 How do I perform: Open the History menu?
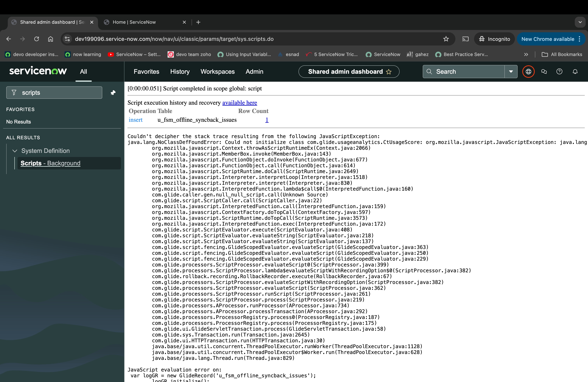pyautogui.click(x=180, y=72)
